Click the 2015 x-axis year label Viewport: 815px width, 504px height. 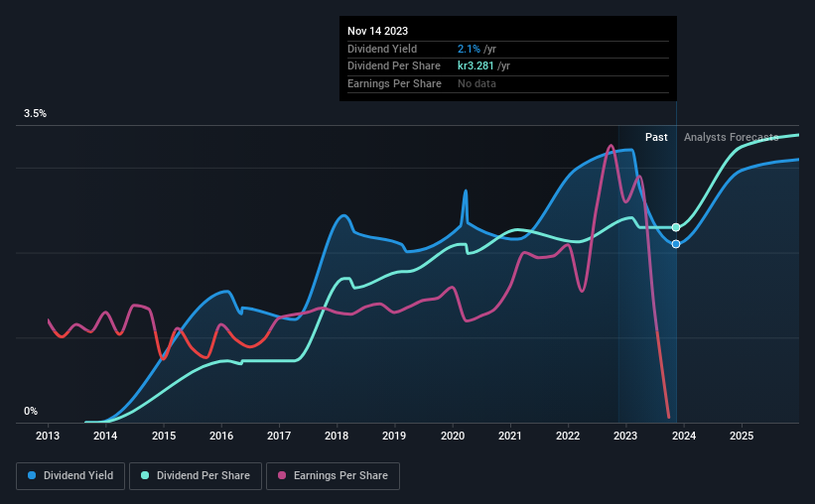pyautogui.click(x=164, y=436)
